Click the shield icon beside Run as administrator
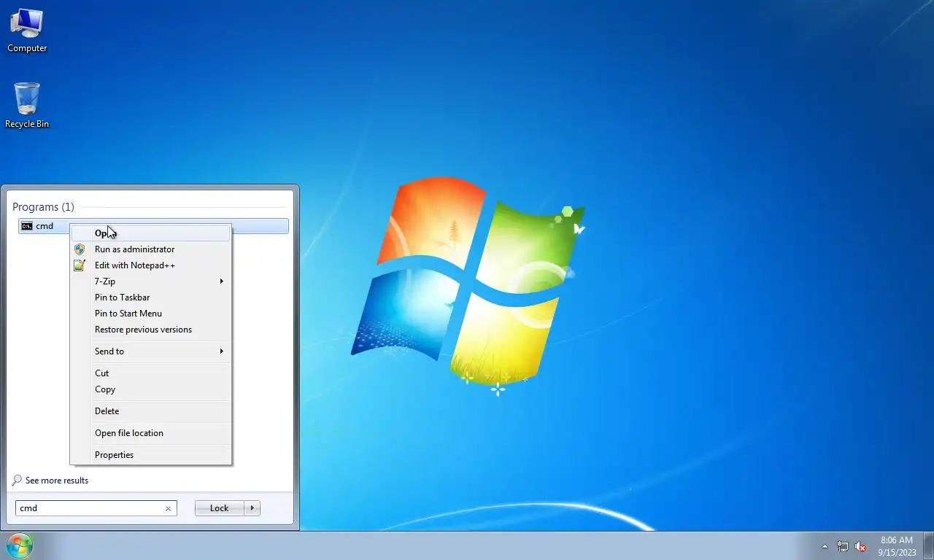 (x=80, y=249)
